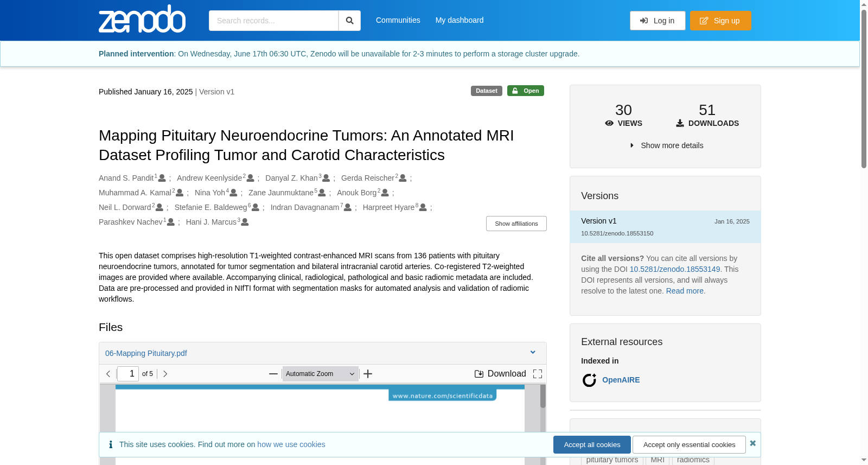The height and width of the screenshot is (465, 868).
Task: Click the profile icon next to Andrew Keenlyside
Action: pos(250,178)
